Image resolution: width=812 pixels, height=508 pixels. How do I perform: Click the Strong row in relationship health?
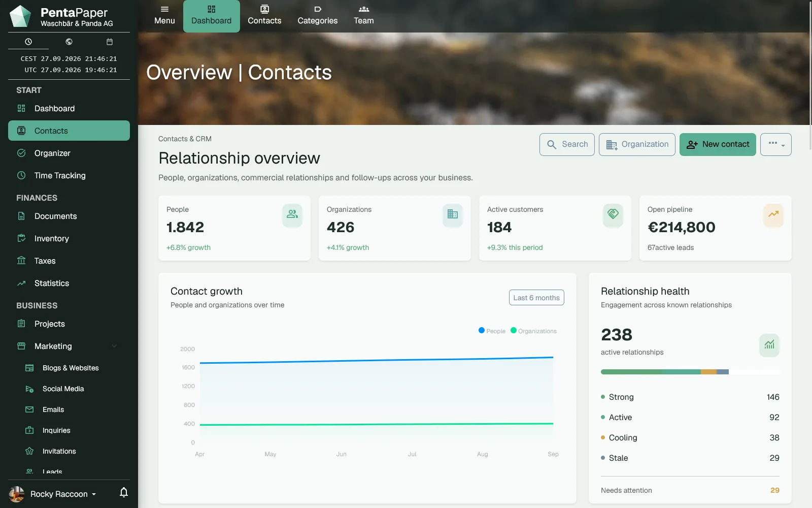coord(690,397)
